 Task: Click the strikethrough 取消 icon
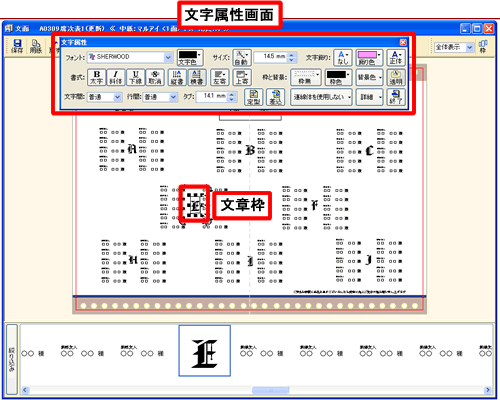pyautogui.click(x=155, y=77)
